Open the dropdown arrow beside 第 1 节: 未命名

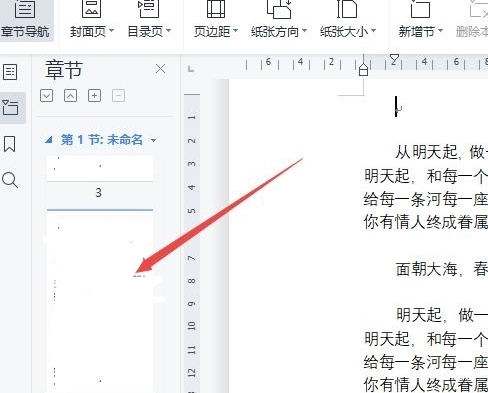(x=153, y=140)
